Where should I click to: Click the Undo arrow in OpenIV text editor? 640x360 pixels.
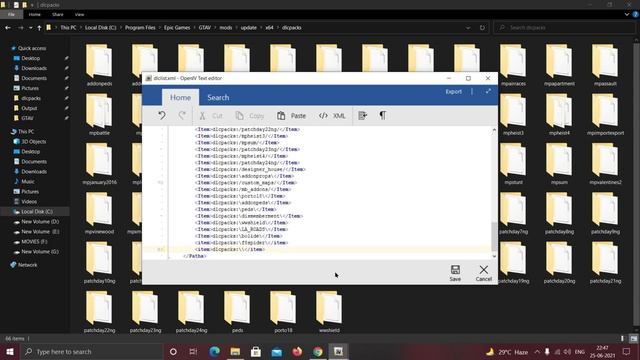[x=162, y=116]
